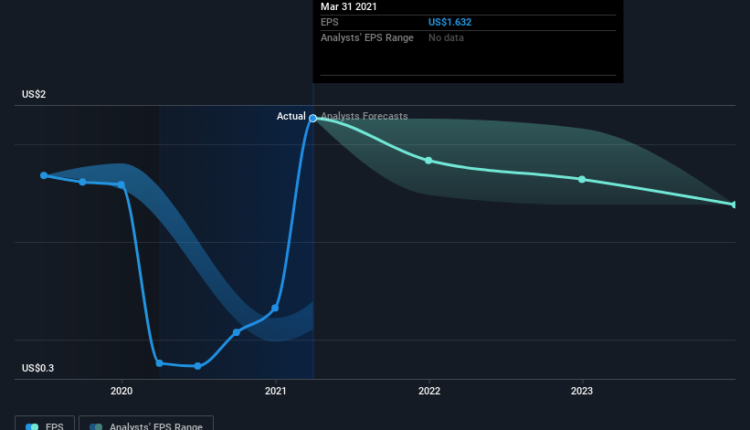750x430 pixels.
Task: Click the US$2 y-axis label
Action: click(x=34, y=94)
